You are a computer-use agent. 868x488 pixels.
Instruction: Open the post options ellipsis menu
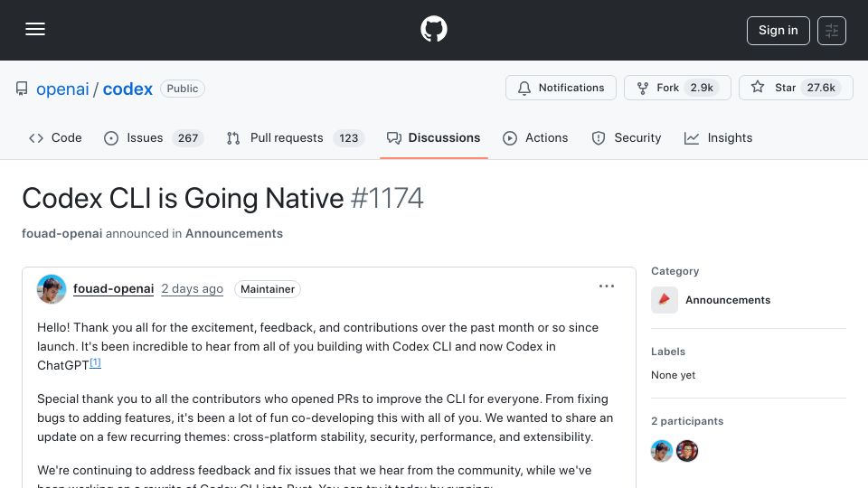coord(607,286)
